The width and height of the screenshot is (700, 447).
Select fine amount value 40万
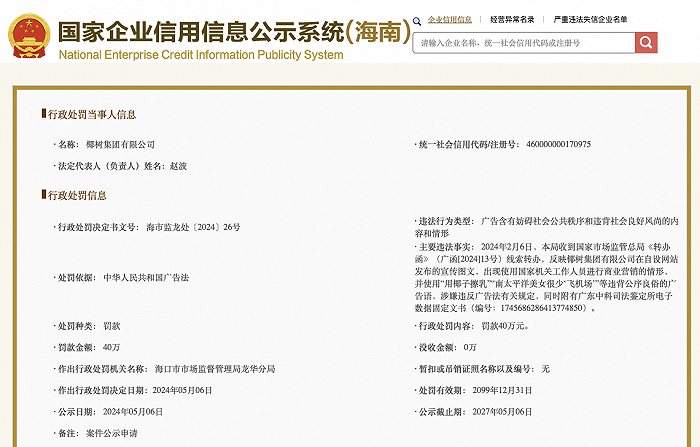[x=112, y=347]
